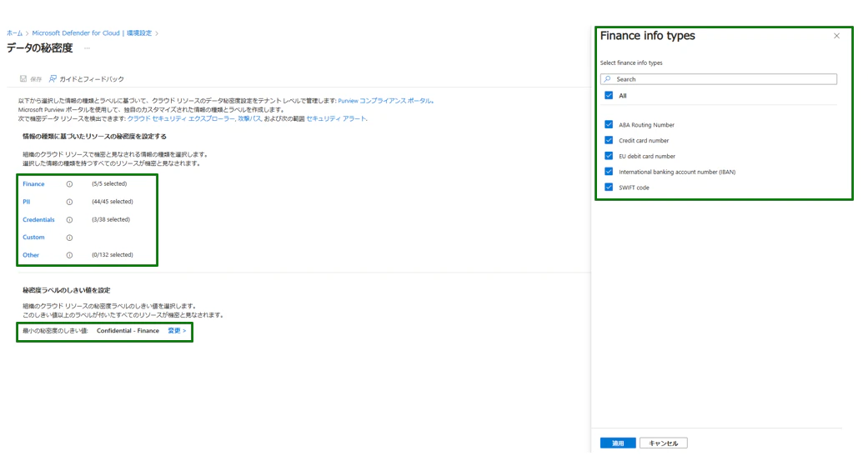Go to ホーム breadcrumb
Image resolution: width=868 pixels, height=461 pixels.
click(x=15, y=33)
